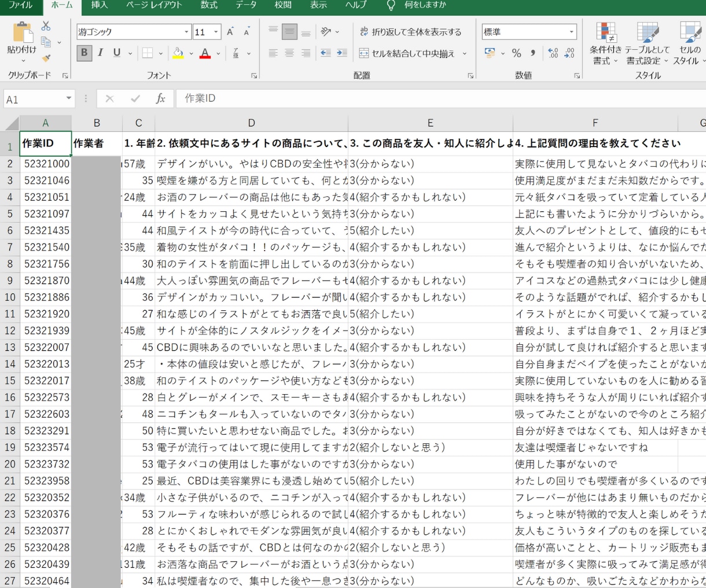
Task: Click the insert function fx icon
Action: tap(161, 99)
